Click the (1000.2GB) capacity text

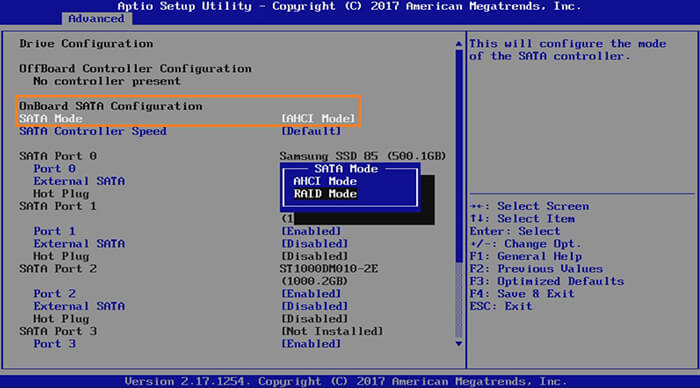pyautogui.click(x=315, y=281)
